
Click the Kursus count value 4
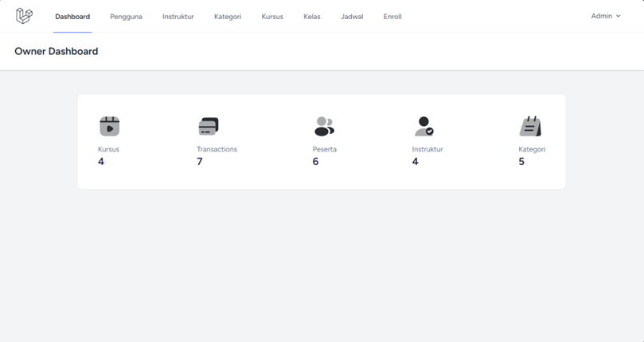[101, 161]
